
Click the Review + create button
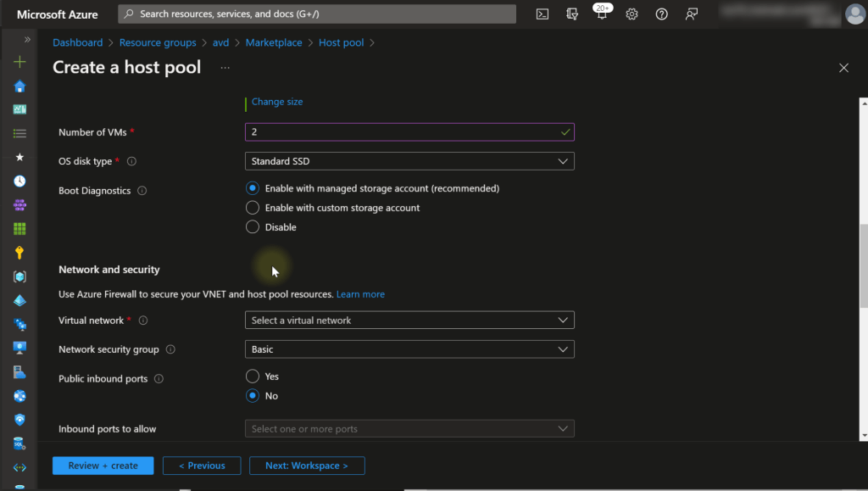click(103, 466)
